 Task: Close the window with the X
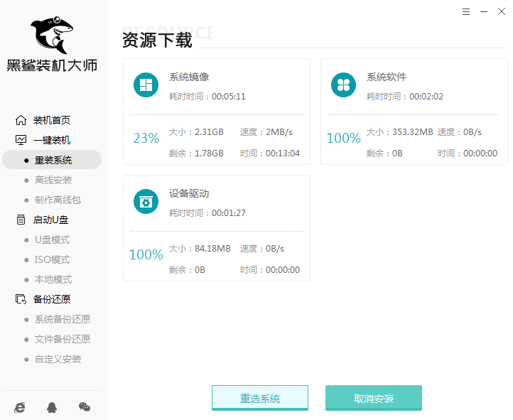click(x=502, y=11)
